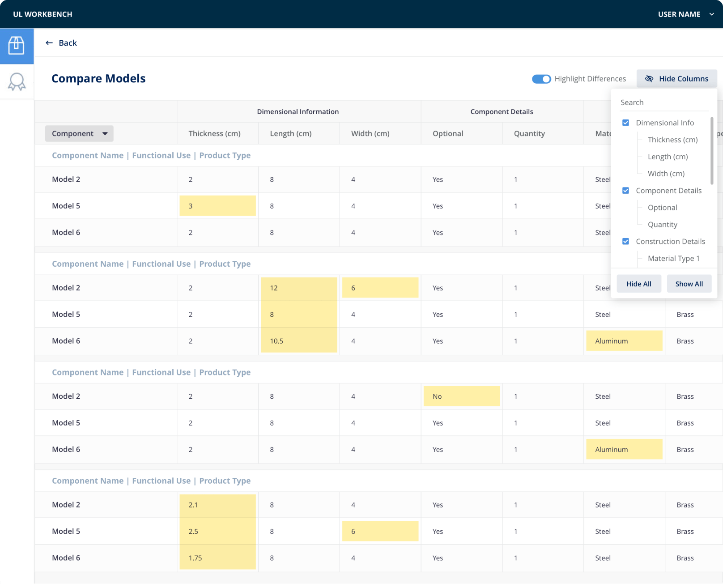This screenshot has width=723, height=588.
Task: Open the Component dropdown selector
Action: click(x=79, y=133)
